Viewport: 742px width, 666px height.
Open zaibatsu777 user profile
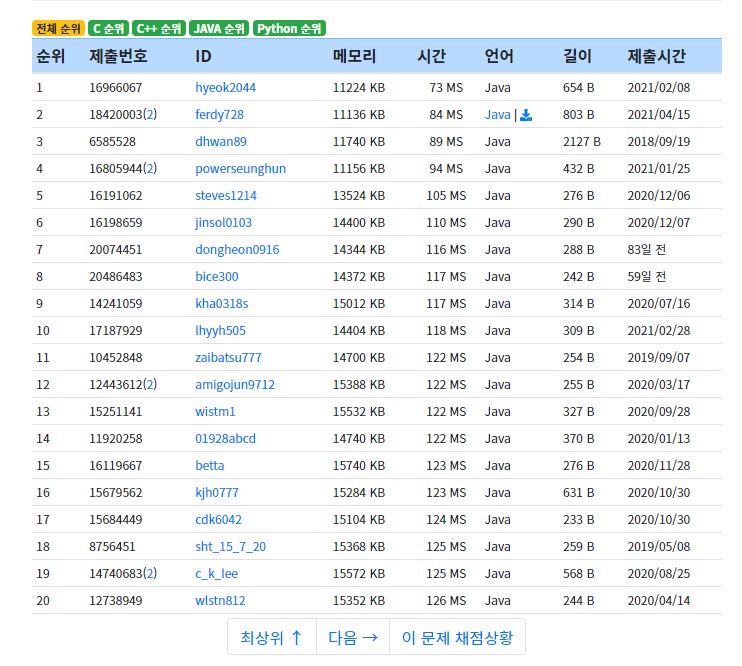[x=228, y=358]
